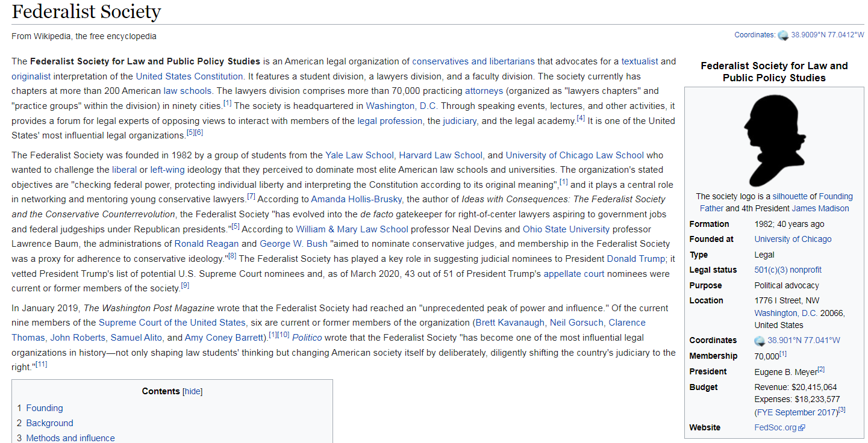Open the libertarians link
This screenshot has height=443, width=868.
(x=512, y=61)
